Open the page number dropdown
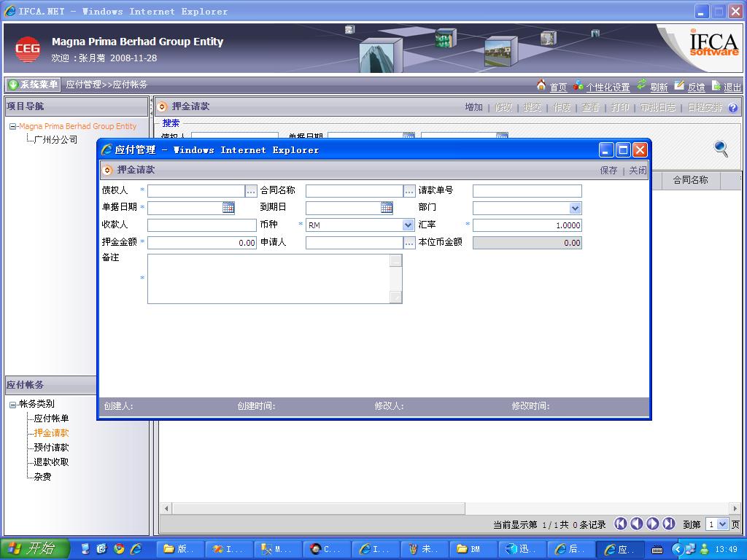Screen dimensions: 747x560 pos(722,524)
